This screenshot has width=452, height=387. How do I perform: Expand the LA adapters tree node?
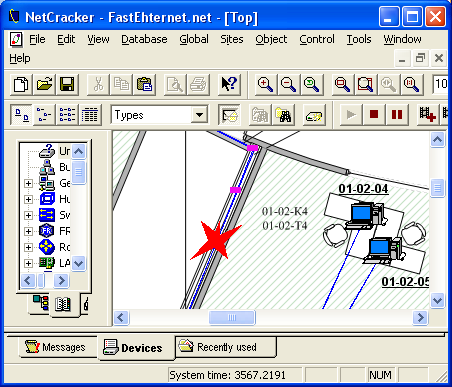(28, 263)
